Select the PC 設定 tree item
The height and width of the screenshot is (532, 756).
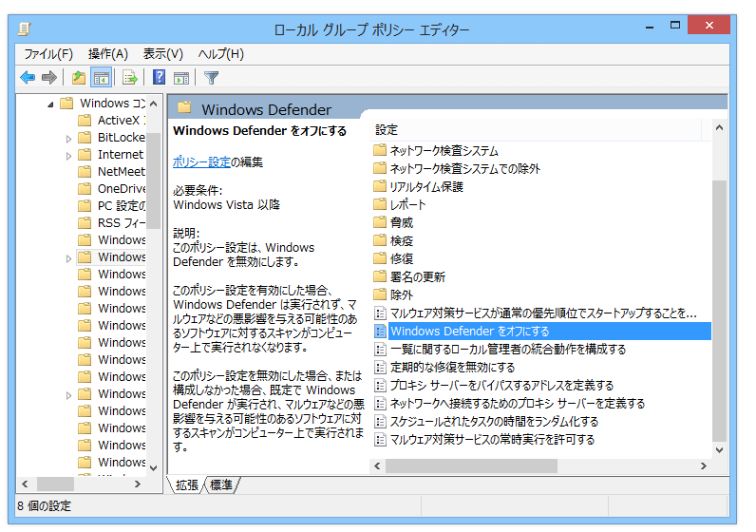pyautogui.click(x=112, y=205)
